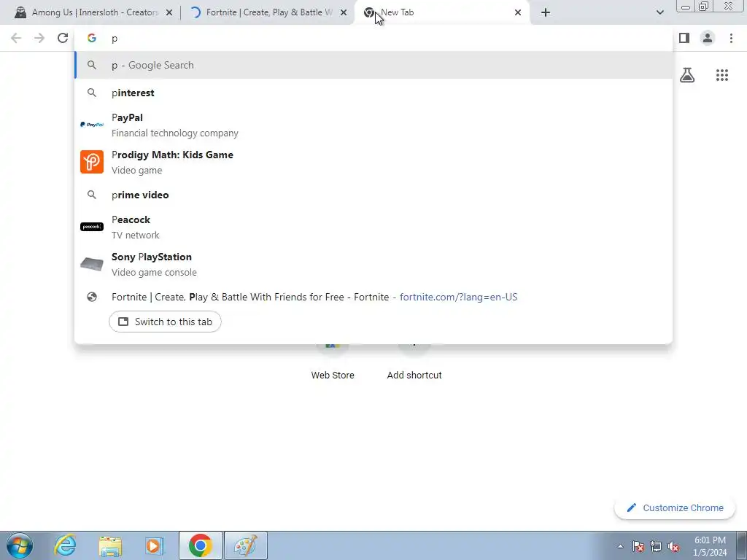Click the PlayStation console thumbnail
The image size is (747, 560).
92,264
